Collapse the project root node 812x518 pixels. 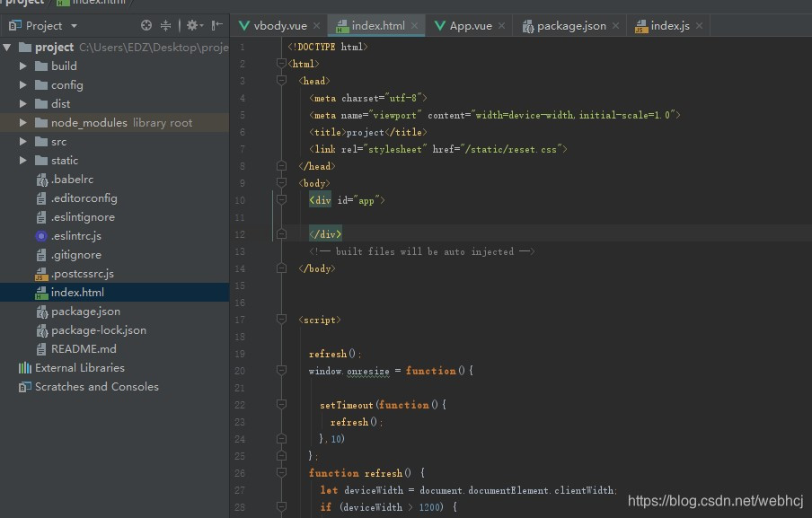pos(6,48)
